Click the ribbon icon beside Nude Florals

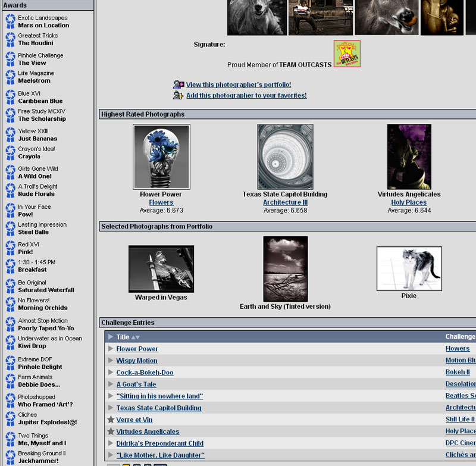pos(10,190)
